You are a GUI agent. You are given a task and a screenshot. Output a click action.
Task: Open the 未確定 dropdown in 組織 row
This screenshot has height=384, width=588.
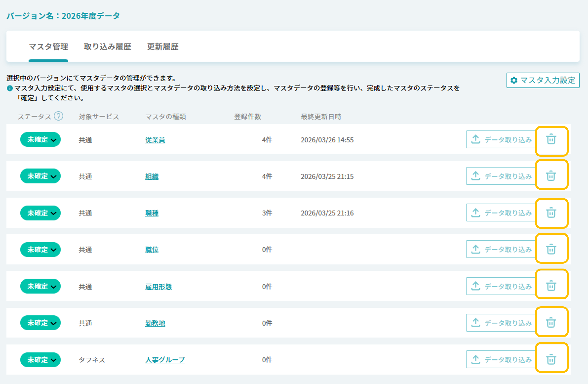pos(41,176)
